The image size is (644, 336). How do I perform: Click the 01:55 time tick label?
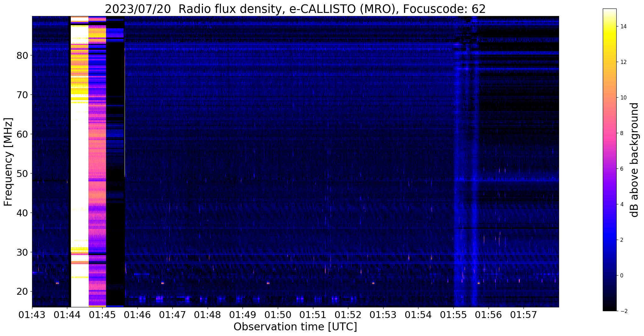[x=453, y=314]
